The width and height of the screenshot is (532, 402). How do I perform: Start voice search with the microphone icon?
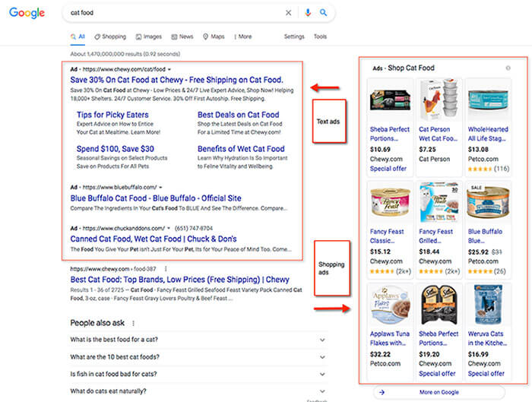point(308,13)
